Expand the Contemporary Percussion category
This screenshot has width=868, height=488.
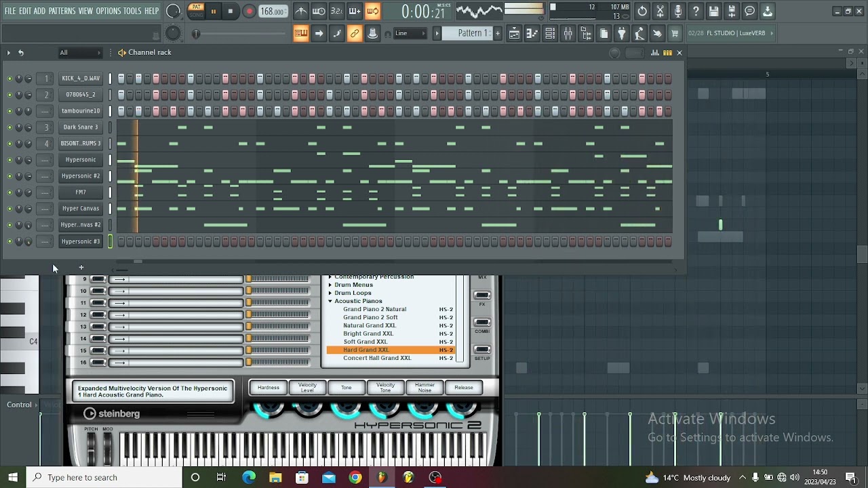point(330,277)
